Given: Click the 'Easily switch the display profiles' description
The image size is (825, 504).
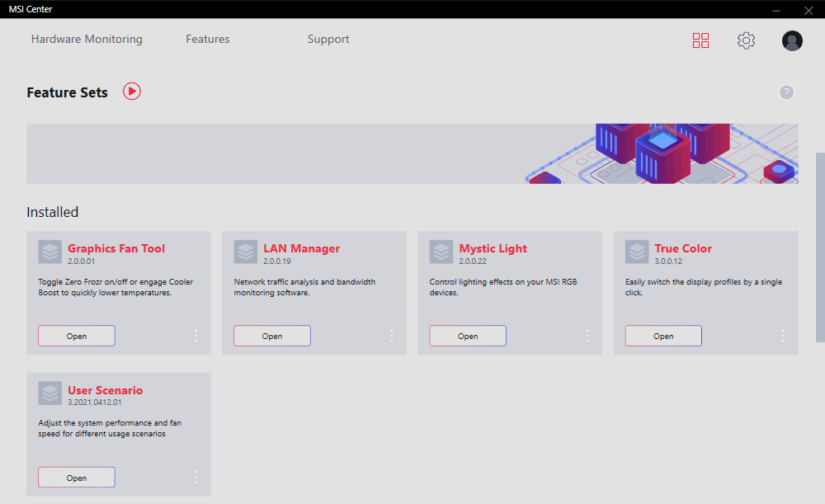Looking at the screenshot, I should (x=704, y=287).
